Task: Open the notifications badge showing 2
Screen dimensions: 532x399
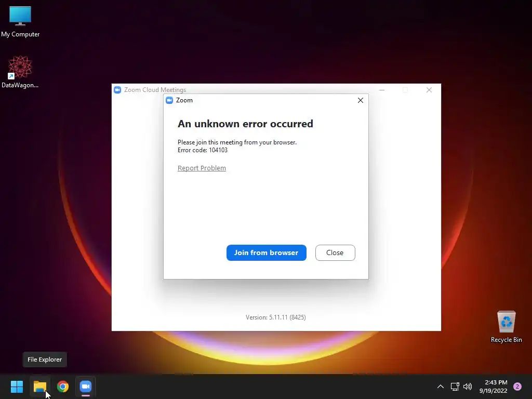Action: 517,387
